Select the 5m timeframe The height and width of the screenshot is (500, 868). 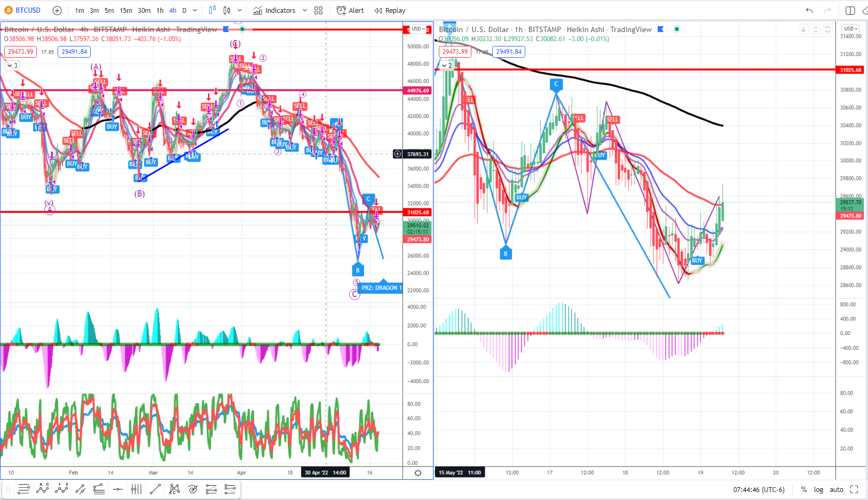coord(109,10)
